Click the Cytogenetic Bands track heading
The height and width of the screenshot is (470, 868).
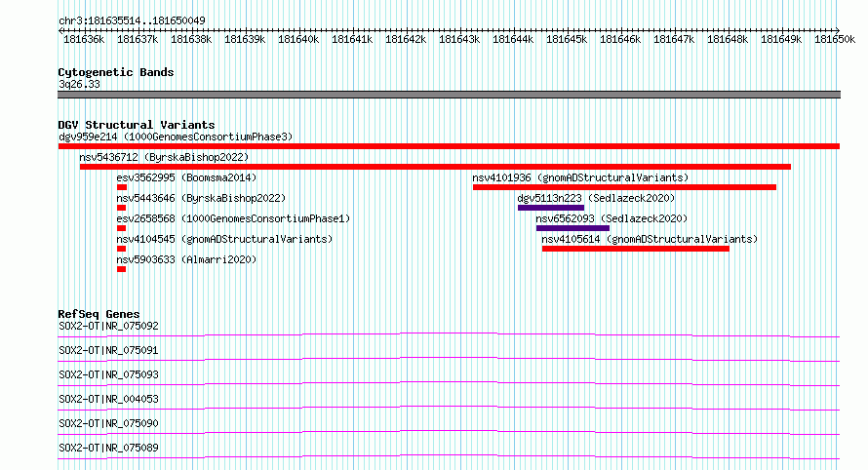coord(116,72)
